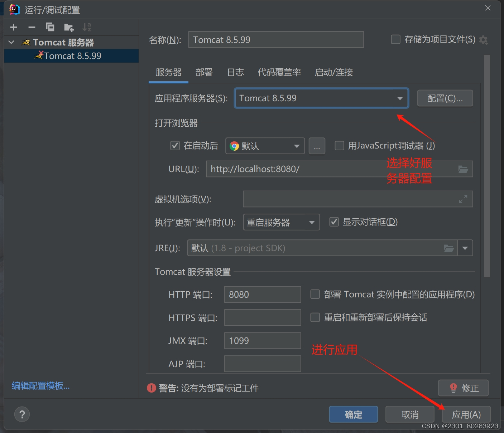
Task: Sort configurations alphabetically
Action: tap(87, 27)
